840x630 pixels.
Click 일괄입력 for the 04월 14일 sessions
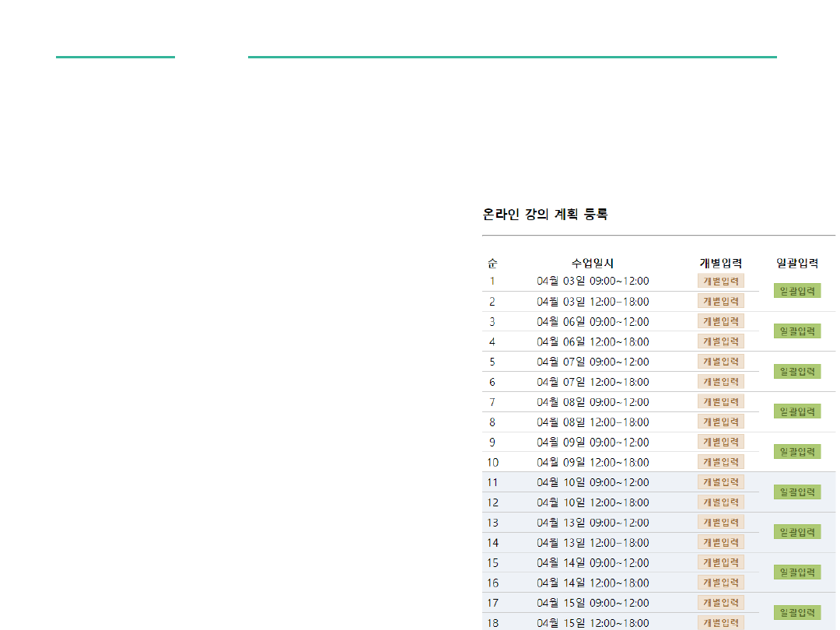797,572
